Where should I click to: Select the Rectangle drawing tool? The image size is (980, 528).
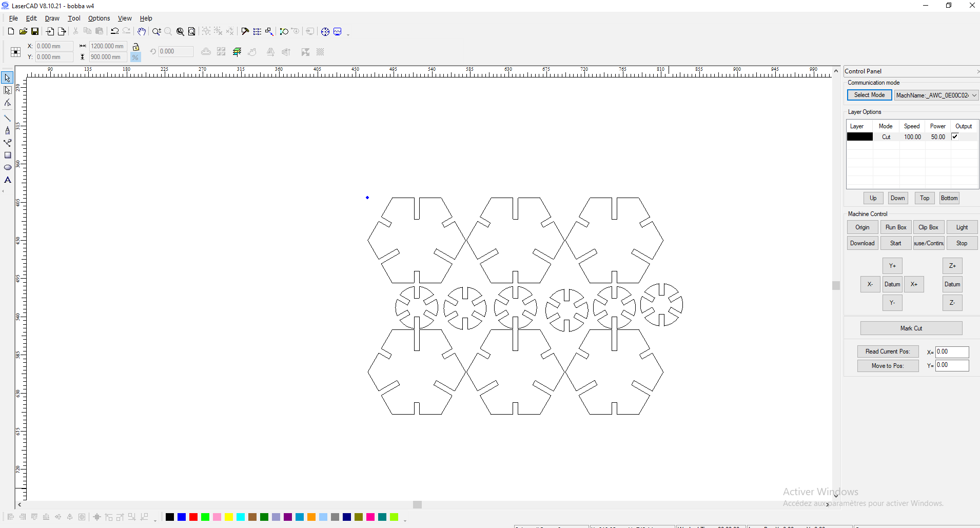coord(8,155)
